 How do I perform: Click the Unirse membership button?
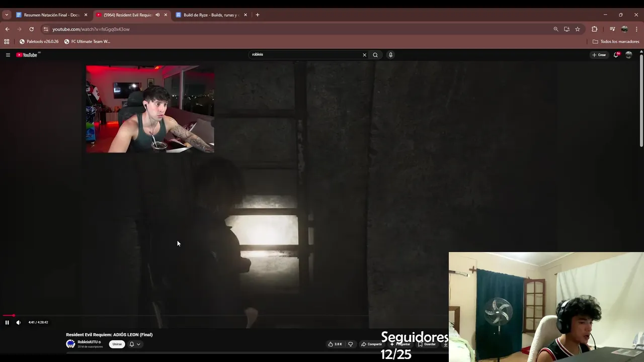[117, 344]
